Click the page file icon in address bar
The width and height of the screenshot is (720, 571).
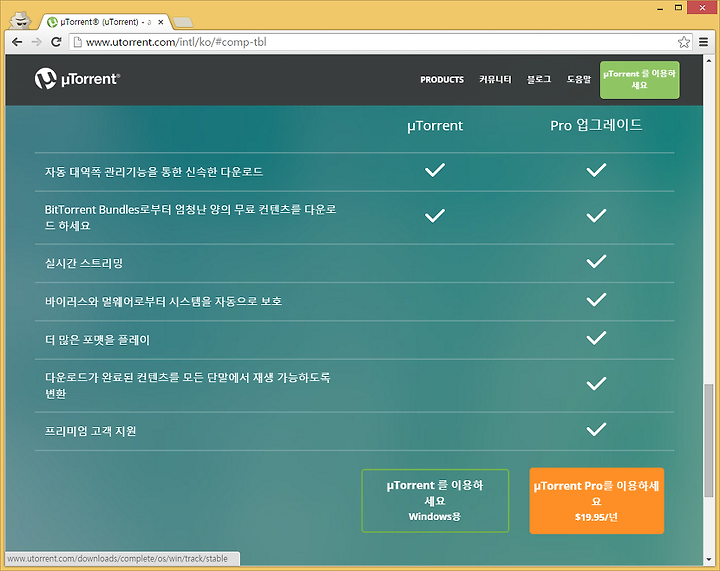78,42
